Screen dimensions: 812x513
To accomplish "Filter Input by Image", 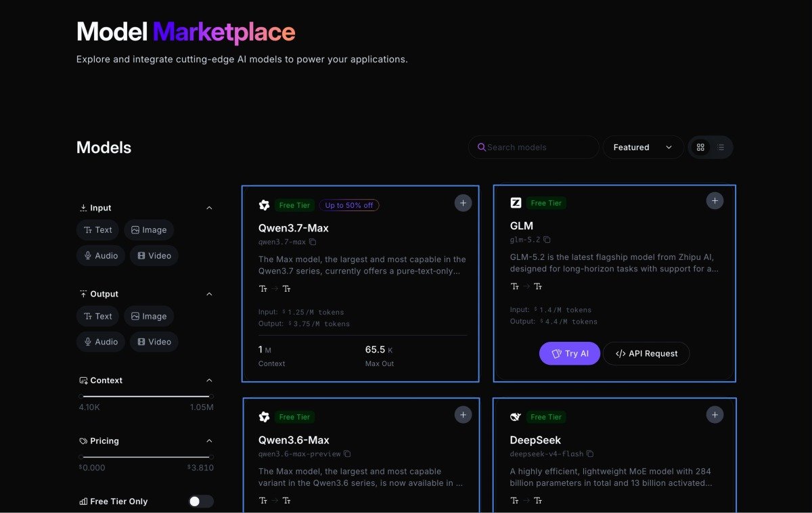I will 149,230.
